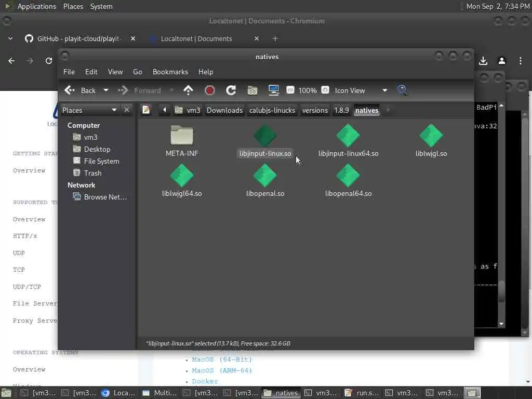Click the red Stop loading icon
The width and height of the screenshot is (532, 399).
(x=210, y=90)
